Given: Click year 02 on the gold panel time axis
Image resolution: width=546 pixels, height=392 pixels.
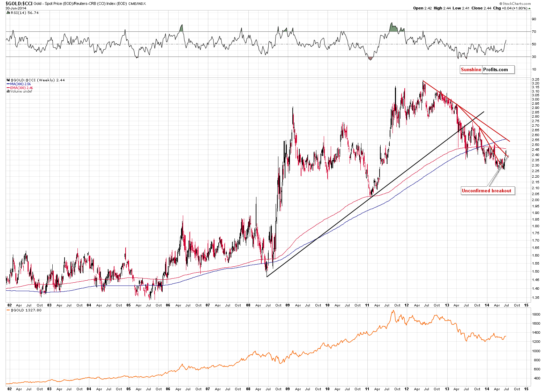Looking at the screenshot, I should point(9,389).
